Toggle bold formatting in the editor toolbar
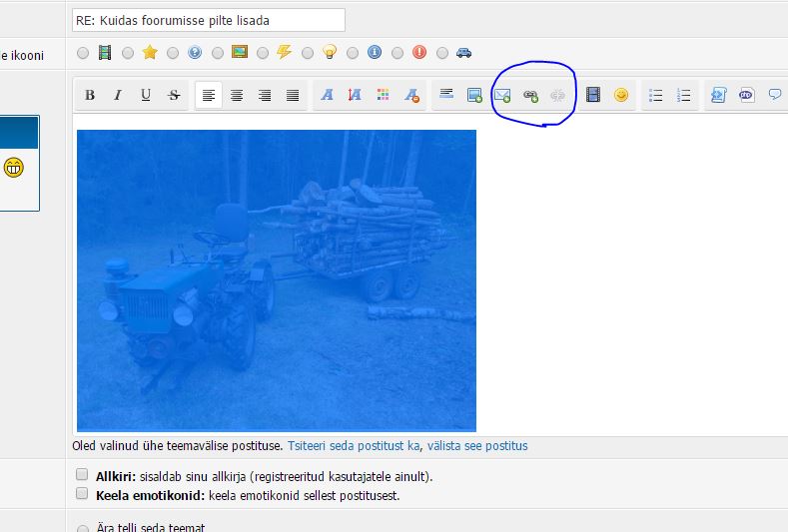Image resolution: width=788 pixels, height=532 pixels. [x=90, y=96]
